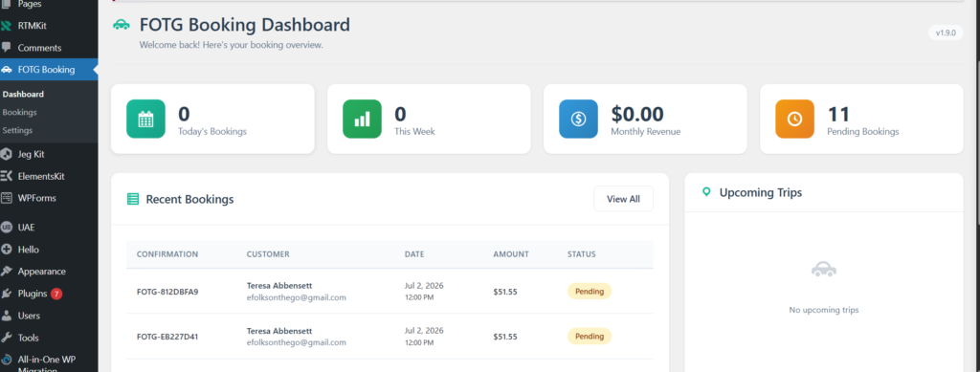Click the Jeg Kit hexagon icon
Screen dimensions: 980x372
tap(7, 154)
